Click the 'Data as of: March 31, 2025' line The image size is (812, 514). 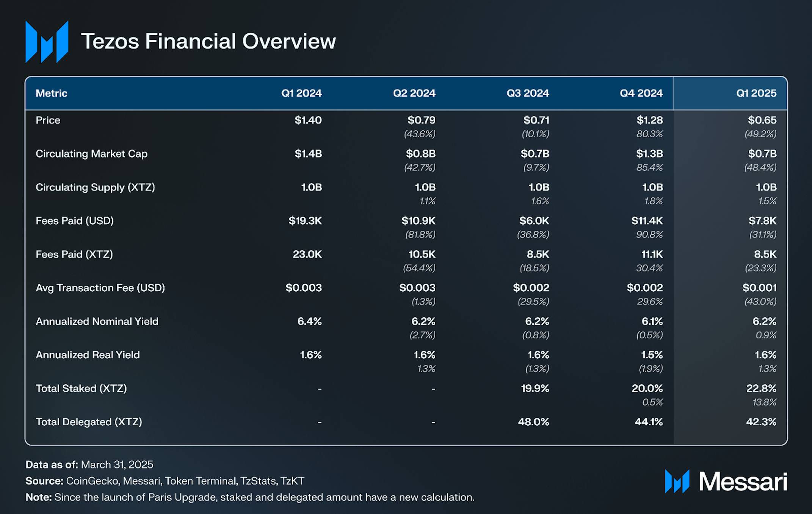(89, 465)
